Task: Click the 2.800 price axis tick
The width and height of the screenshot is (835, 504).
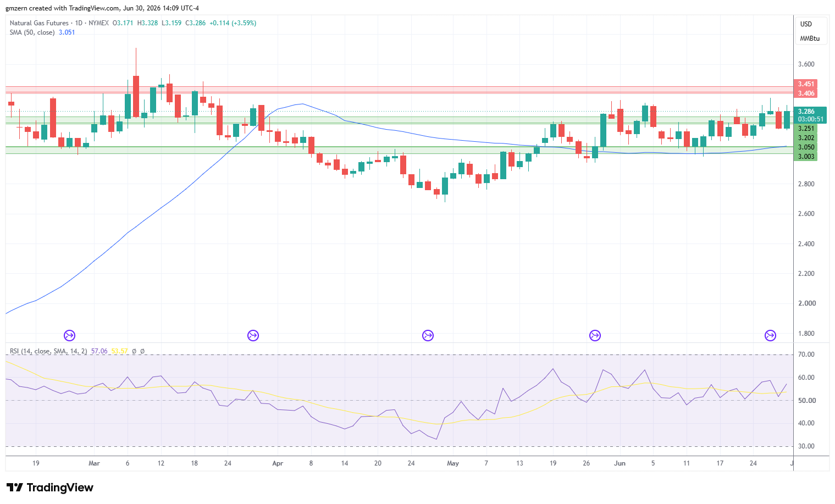Action: pyautogui.click(x=806, y=184)
